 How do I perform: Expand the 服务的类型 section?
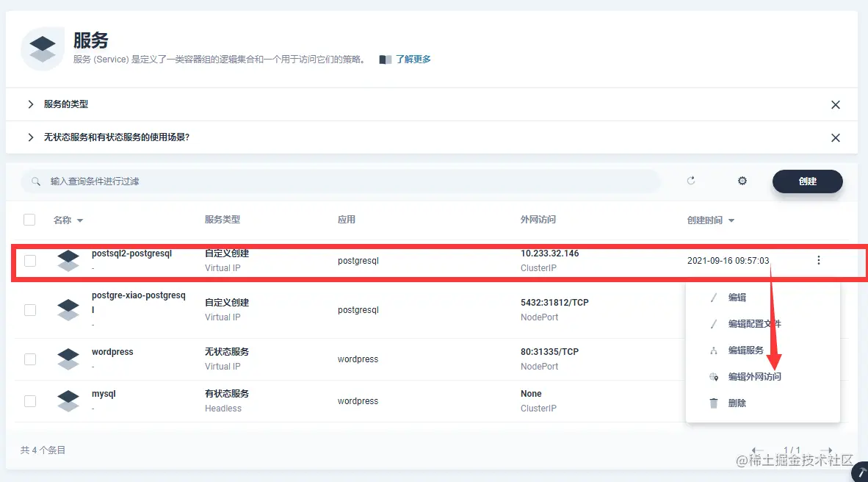31,104
